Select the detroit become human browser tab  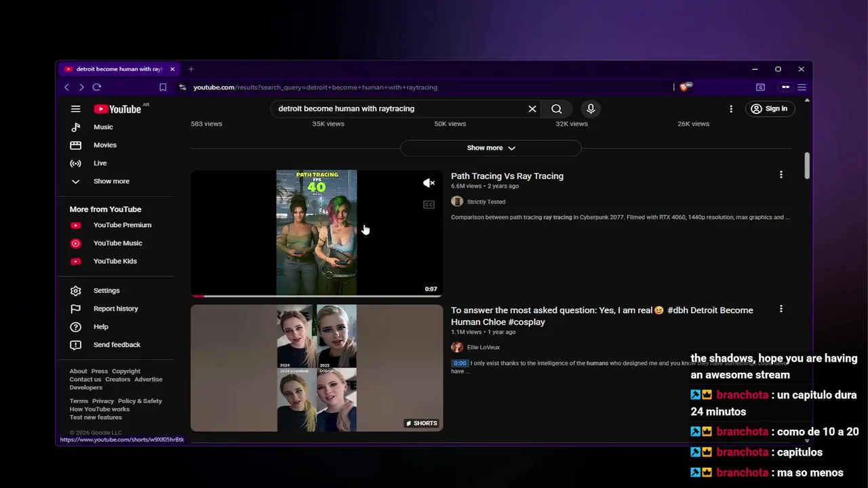click(119, 69)
